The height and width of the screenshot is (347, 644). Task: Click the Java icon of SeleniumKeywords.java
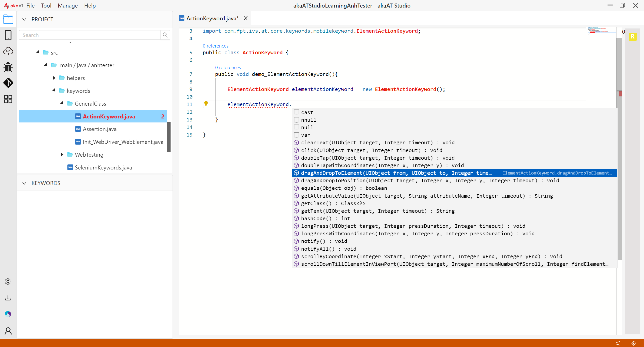pyautogui.click(x=70, y=167)
